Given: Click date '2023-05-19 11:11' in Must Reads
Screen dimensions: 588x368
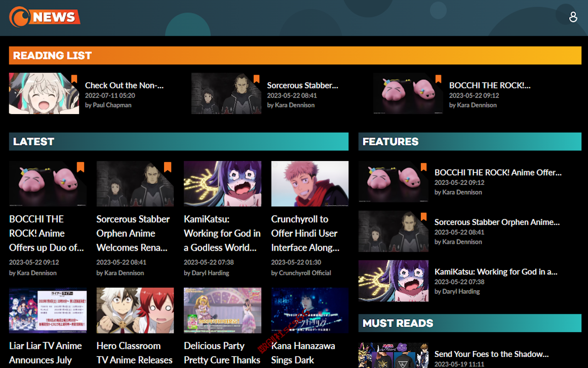Looking at the screenshot, I should point(459,364).
